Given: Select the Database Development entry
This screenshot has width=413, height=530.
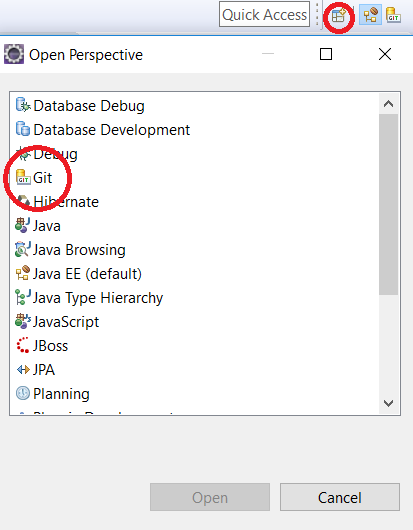Looking at the screenshot, I should (103, 130).
